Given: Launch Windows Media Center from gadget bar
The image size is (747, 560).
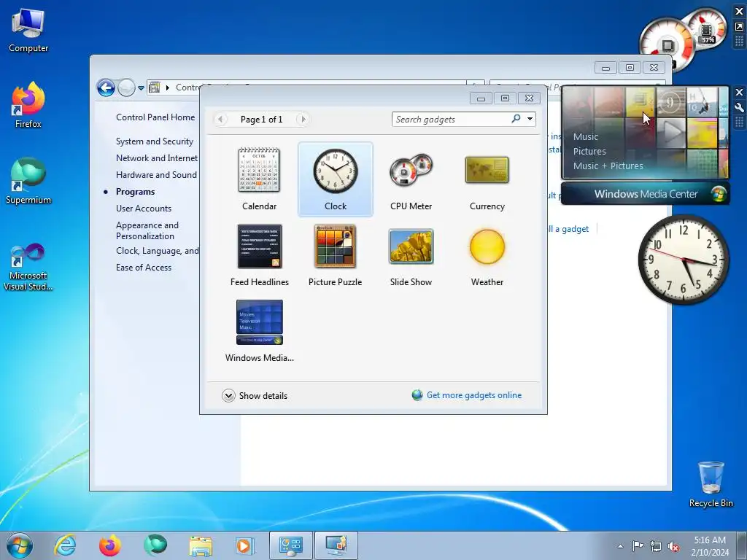Looking at the screenshot, I should coord(645,194).
